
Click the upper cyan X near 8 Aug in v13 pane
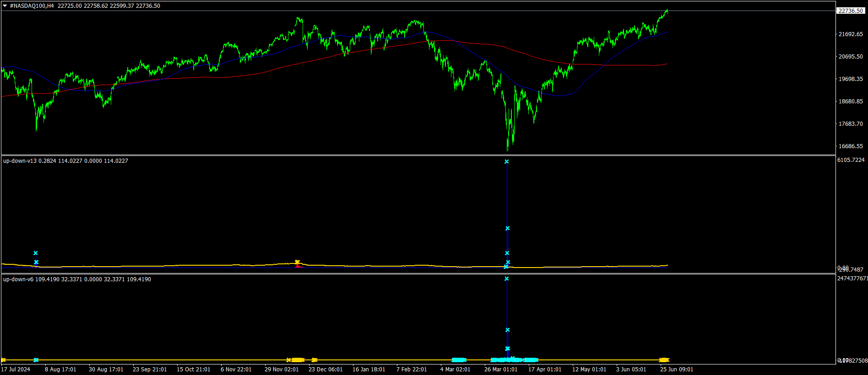pyautogui.click(x=35, y=253)
